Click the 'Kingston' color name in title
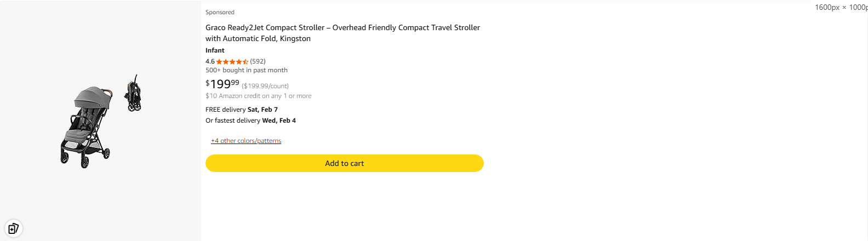This screenshot has width=868, height=241. [295, 38]
